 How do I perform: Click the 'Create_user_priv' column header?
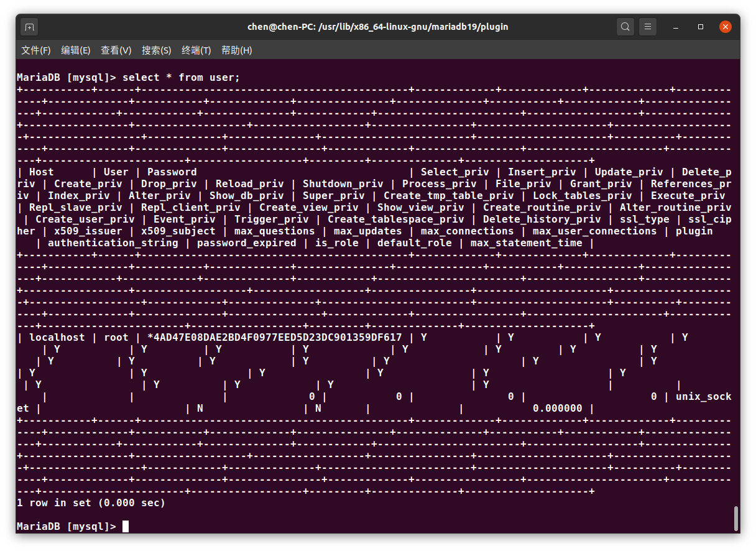coord(85,220)
